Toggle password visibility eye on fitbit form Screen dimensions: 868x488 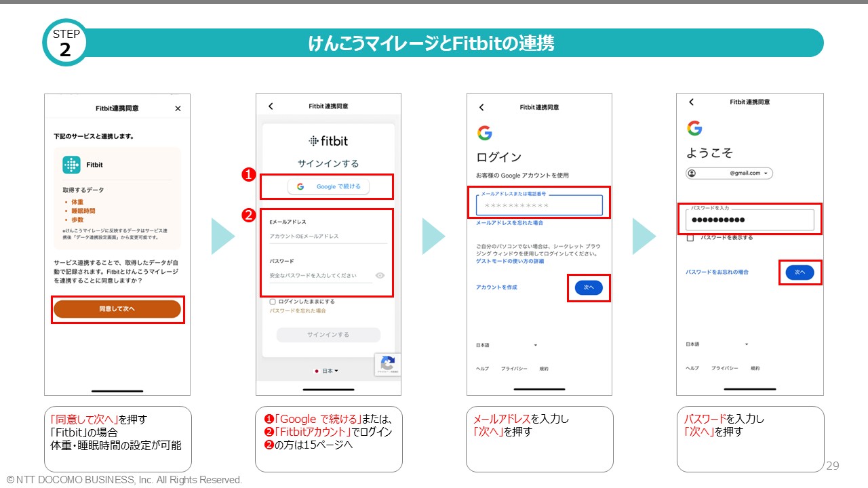(380, 275)
